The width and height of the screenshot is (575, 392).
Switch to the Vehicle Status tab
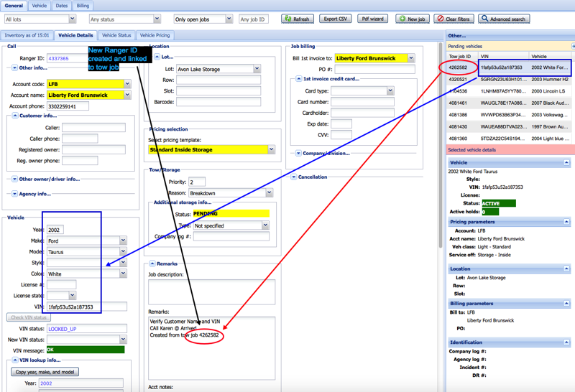[x=116, y=35]
